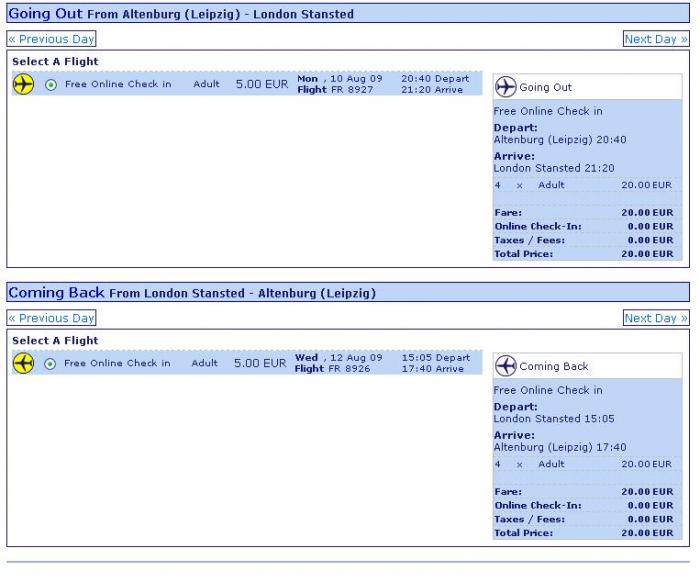700x582 pixels.
Task: Click the Coming Back Total Price row
Action: tap(584, 532)
